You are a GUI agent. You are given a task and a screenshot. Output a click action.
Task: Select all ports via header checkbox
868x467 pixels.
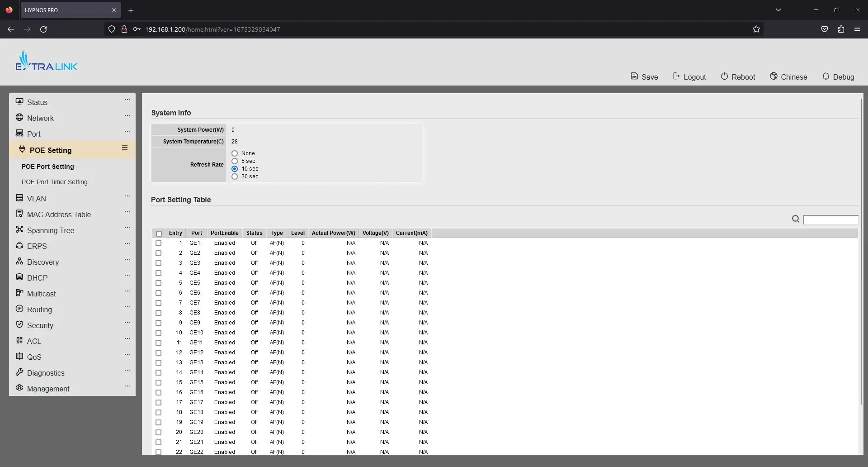(x=159, y=233)
